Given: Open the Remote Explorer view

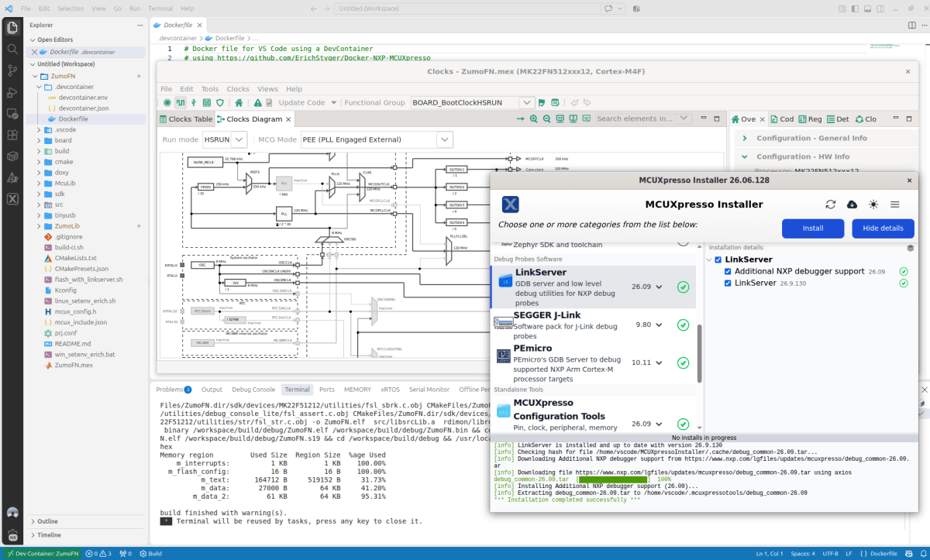Looking at the screenshot, I should click(12, 113).
